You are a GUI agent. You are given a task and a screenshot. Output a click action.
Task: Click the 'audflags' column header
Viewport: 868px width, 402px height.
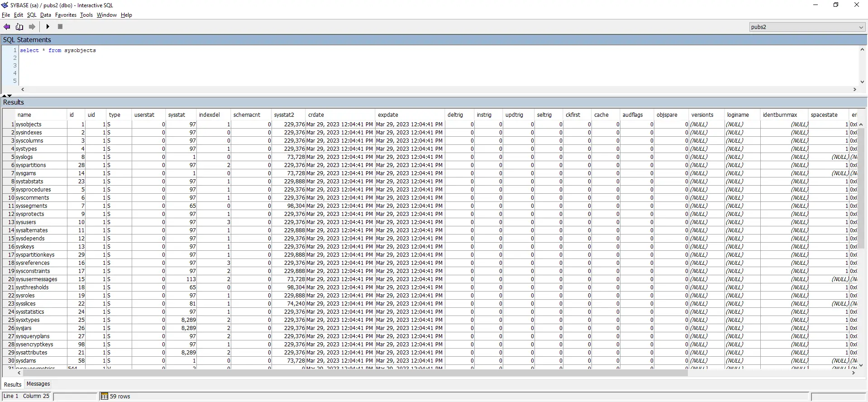(x=637, y=115)
